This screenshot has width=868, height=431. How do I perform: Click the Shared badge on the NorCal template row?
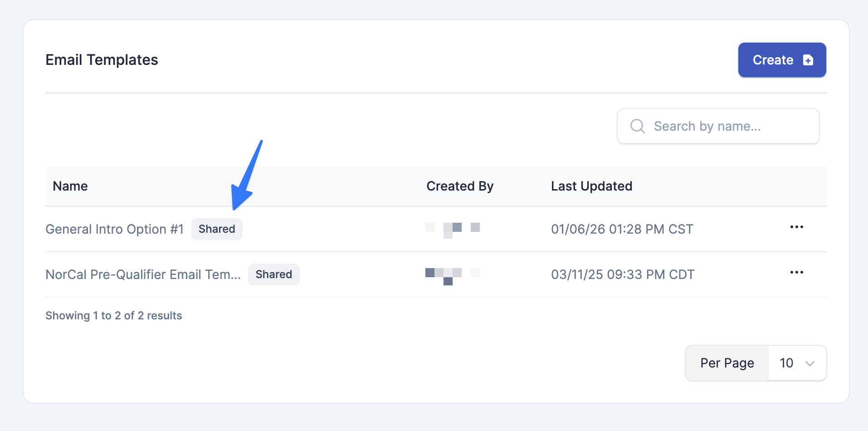[x=273, y=274]
